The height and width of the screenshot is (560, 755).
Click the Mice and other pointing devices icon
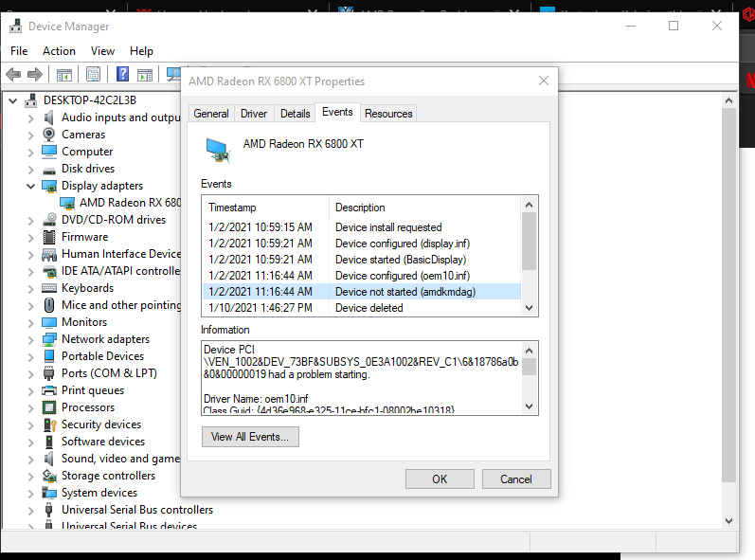pos(49,305)
